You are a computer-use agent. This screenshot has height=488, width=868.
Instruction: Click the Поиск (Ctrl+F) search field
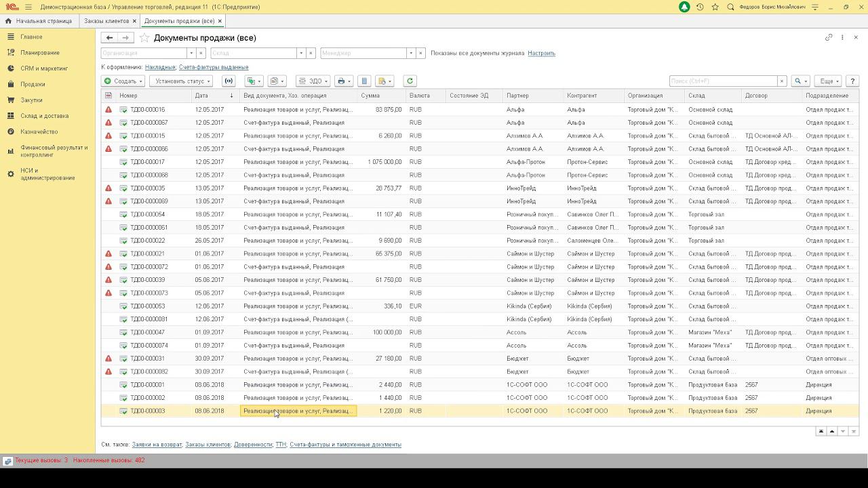tap(723, 81)
